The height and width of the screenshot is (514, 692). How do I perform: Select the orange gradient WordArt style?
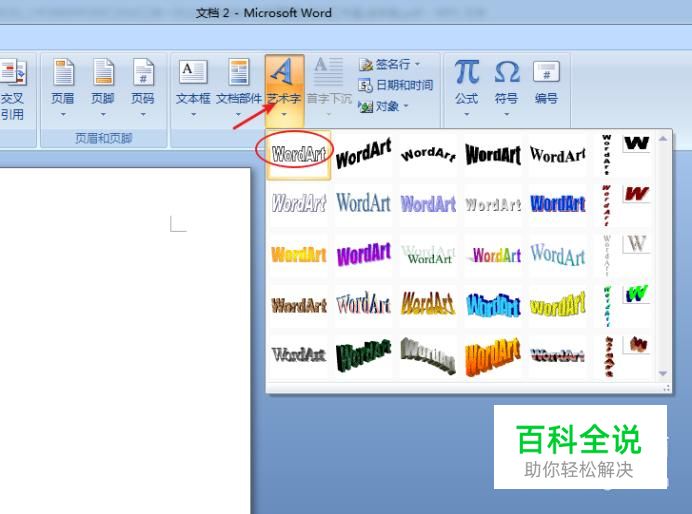(x=299, y=255)
